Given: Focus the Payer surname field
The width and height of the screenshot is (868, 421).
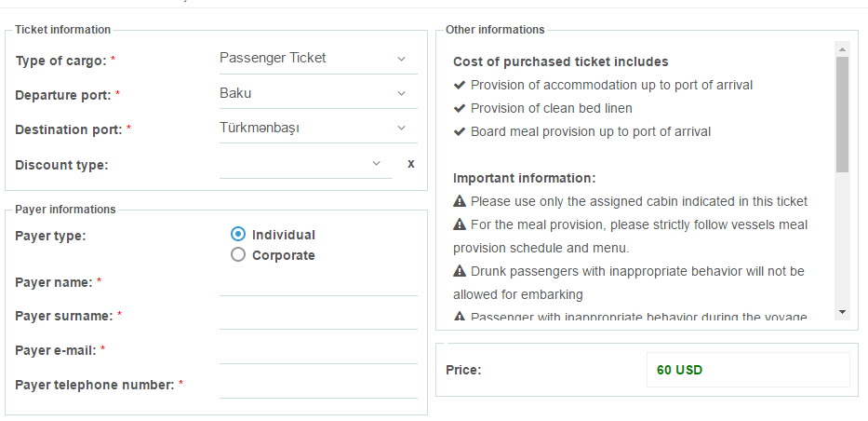Looking at the screenshot, I should pyautogui.click(x=318, y=318).
